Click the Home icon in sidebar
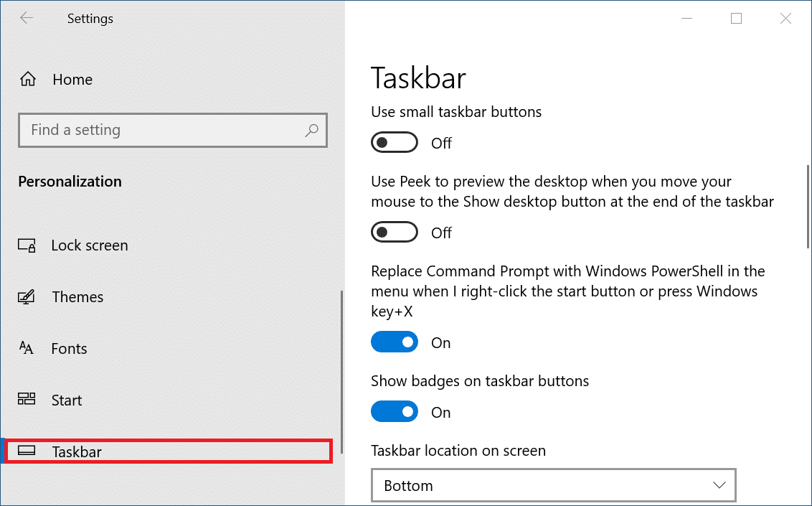The height and width of the screenshot is (506, 812). pos(28,79)
